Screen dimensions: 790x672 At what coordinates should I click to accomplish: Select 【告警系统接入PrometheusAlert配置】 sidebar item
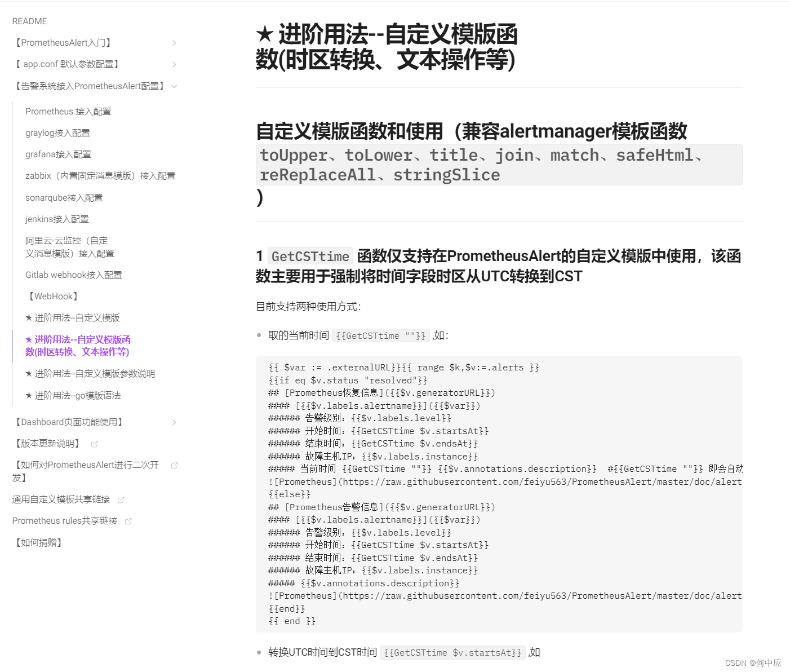pos(90,86)
